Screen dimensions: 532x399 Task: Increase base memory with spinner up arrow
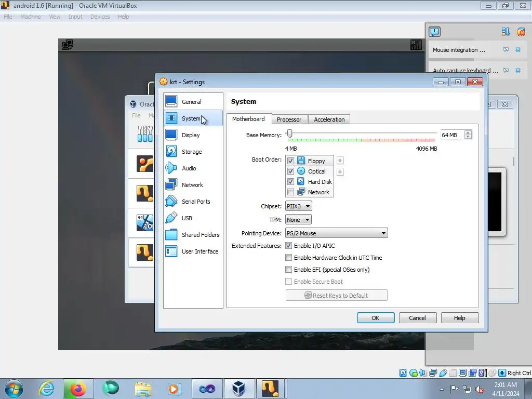(x=468, y=132)
